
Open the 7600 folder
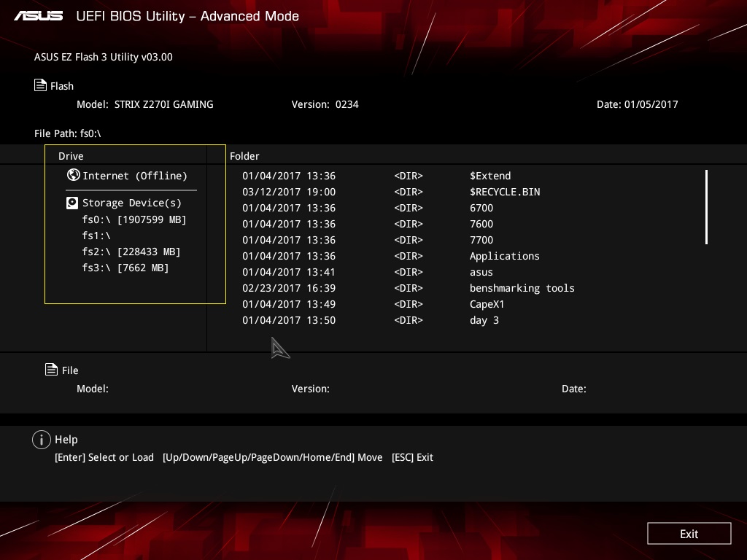pyautogui.click(x=481, y=224)
